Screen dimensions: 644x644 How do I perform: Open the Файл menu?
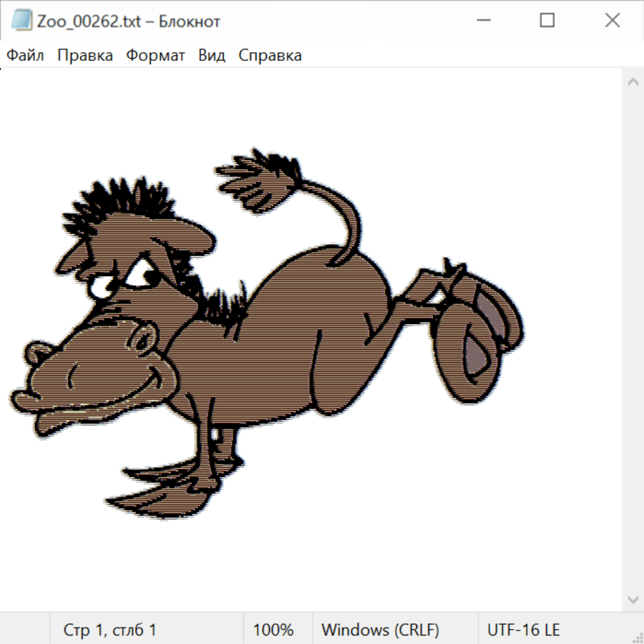(x=25, y=56)
